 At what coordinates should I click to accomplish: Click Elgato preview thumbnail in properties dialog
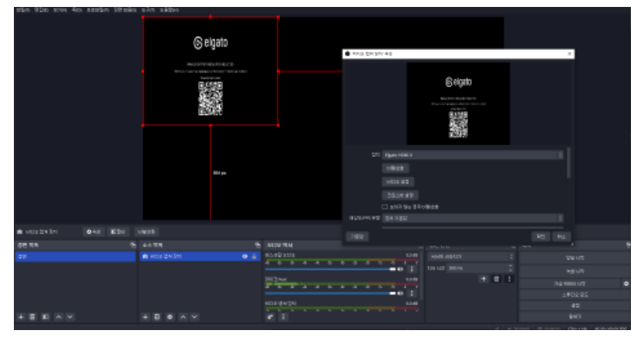point(458,103)
